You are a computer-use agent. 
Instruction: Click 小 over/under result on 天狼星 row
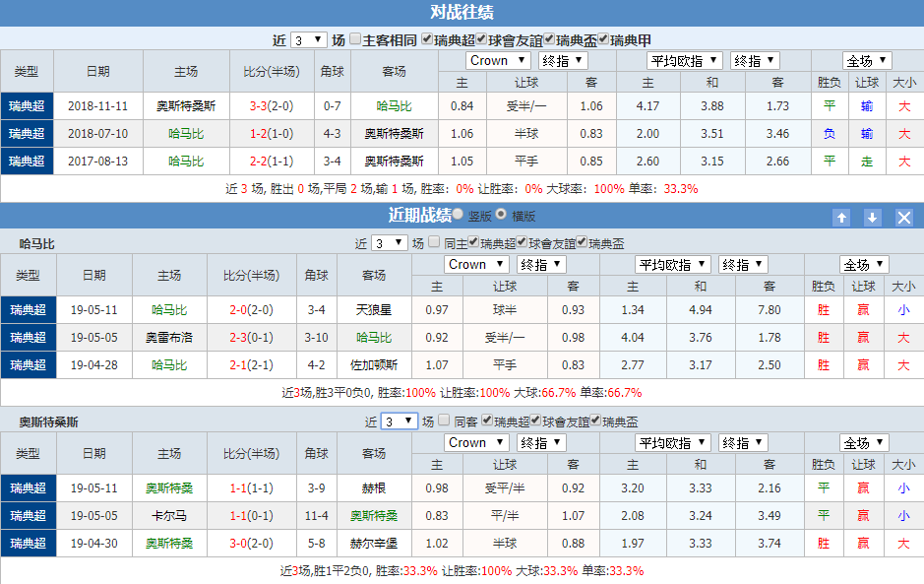coord(904,309)
